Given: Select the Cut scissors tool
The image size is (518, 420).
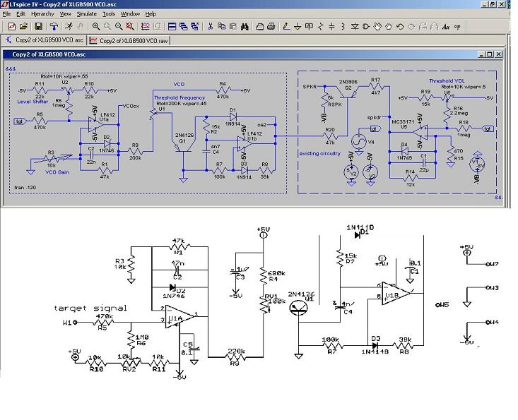Looking at the screenshot, I should [210, 26].
